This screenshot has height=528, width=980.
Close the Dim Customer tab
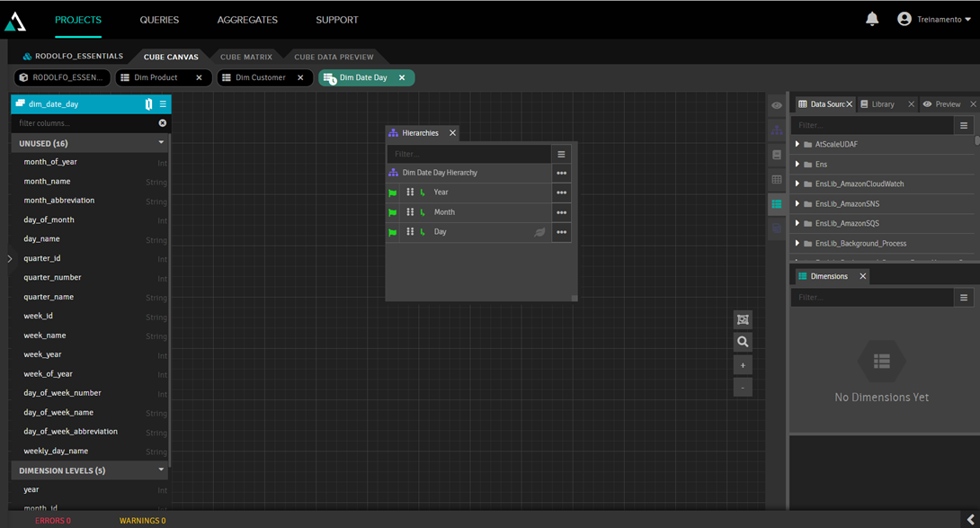click(300, 78)
